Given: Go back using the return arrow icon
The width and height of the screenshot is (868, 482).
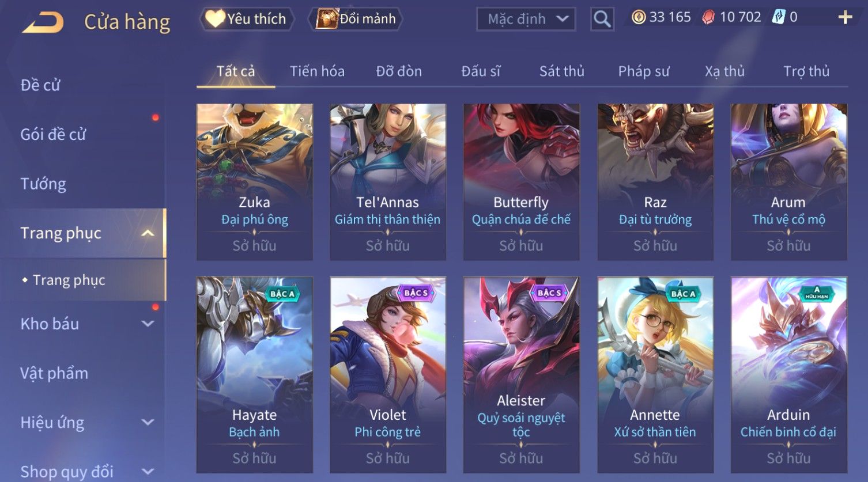Looking at the screenshot, I should 43,22.
